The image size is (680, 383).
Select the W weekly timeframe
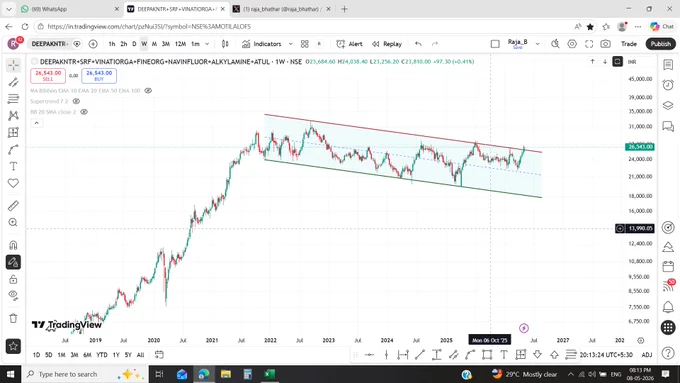[x=144, y=44]
